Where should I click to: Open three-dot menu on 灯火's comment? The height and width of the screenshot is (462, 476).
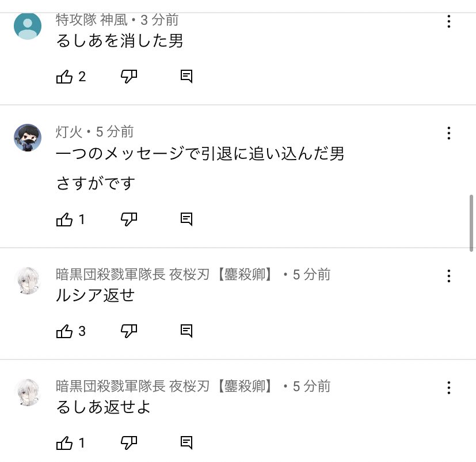448,134
